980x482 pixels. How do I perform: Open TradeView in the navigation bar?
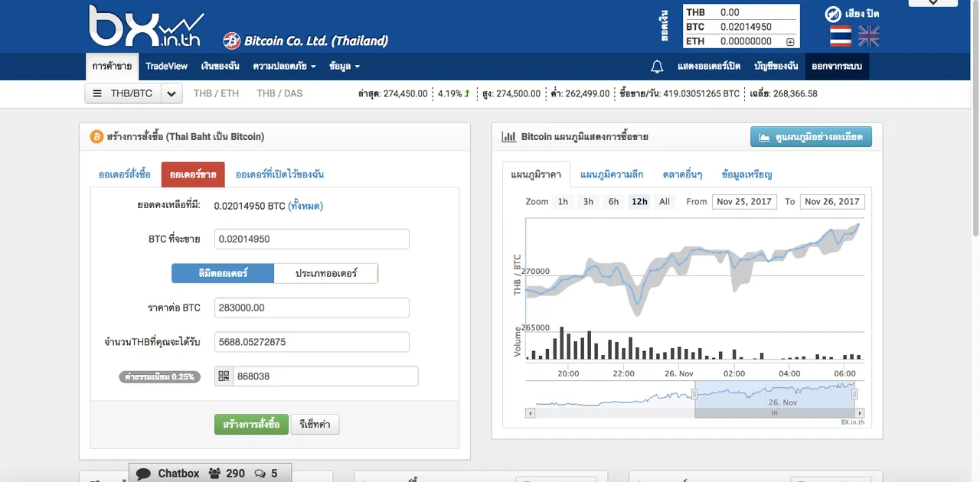coord(166,67)
